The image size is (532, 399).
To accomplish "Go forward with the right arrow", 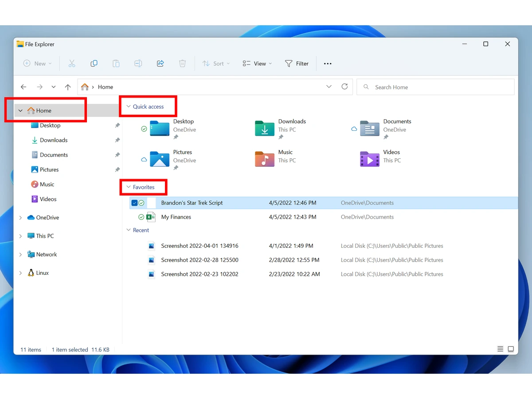I will (39, 87).
